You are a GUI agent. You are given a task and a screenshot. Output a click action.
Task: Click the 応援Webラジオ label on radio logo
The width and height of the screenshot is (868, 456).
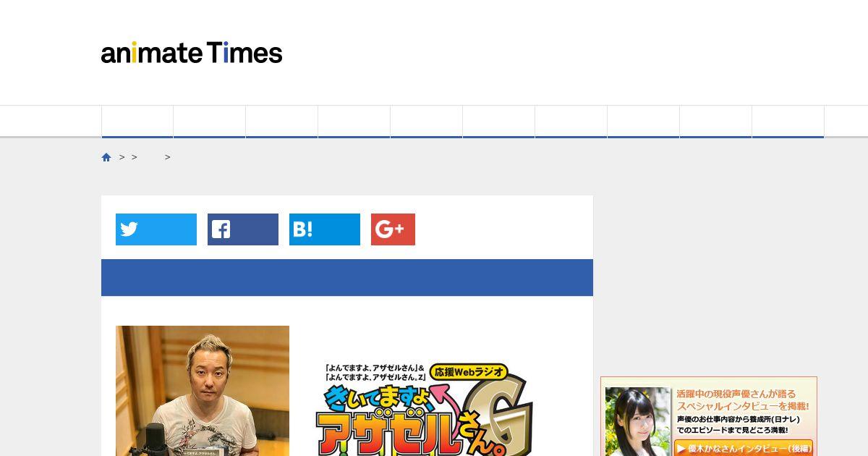[469, 372]
